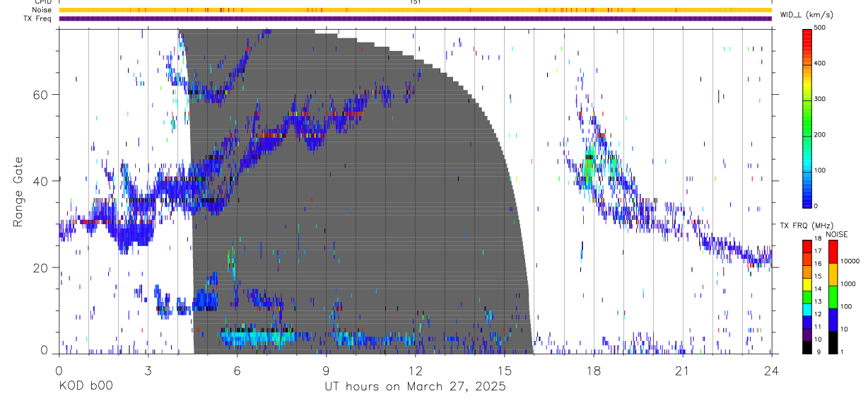The height and width of the screenshot is (401, 868).
Task: Click the 20 tick on Range Gate axis
Action: (41, 267)
